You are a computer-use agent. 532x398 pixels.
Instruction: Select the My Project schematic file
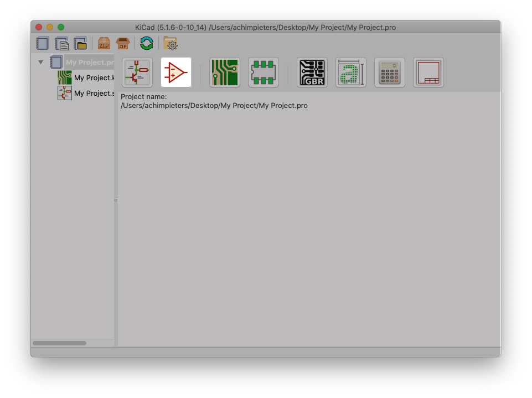pyautogui.click(x=86, y=93)
